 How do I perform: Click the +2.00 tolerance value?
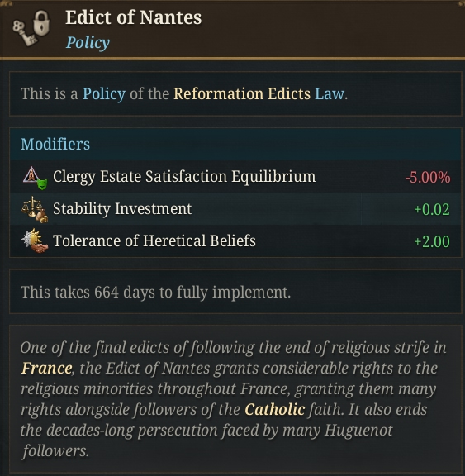point(432,241)
